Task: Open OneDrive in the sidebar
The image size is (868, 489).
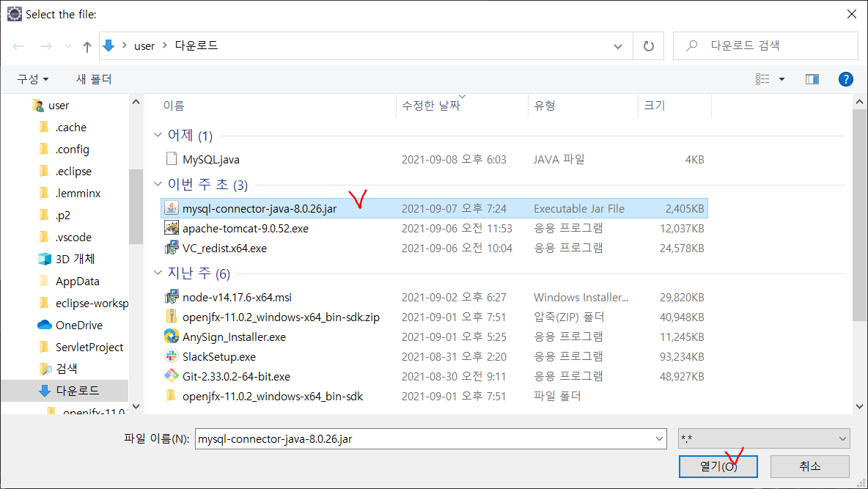Action: [78, 325]
